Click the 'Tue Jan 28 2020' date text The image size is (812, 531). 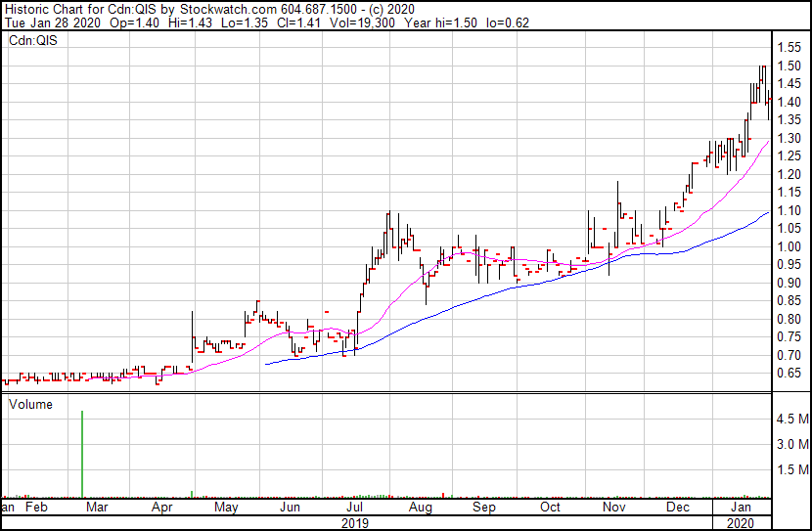coord(54,22)
